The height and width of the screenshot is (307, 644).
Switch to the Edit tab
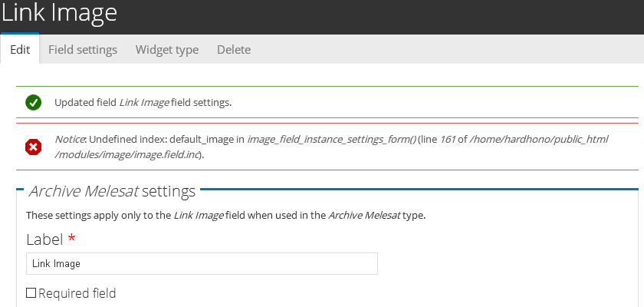pyautogui.click(x=20, y=49)
